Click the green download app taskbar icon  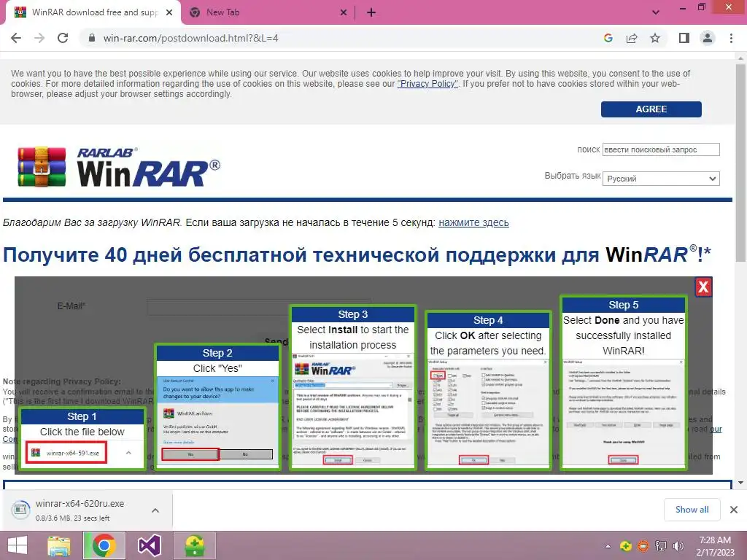(x=194, y=545)
